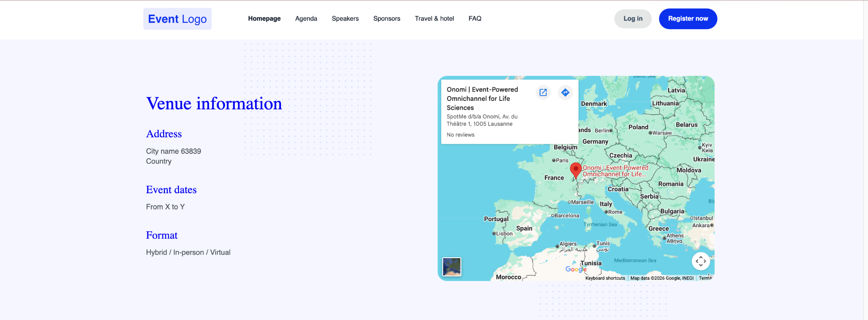Switch map to satellite imagery thumbnail

coord(452,267)
